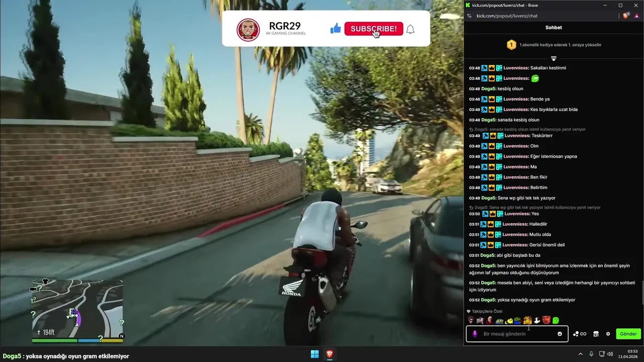Click the green emote in Luvenniess's 03:48 message
644x362 pixels.
pos(535,78)
